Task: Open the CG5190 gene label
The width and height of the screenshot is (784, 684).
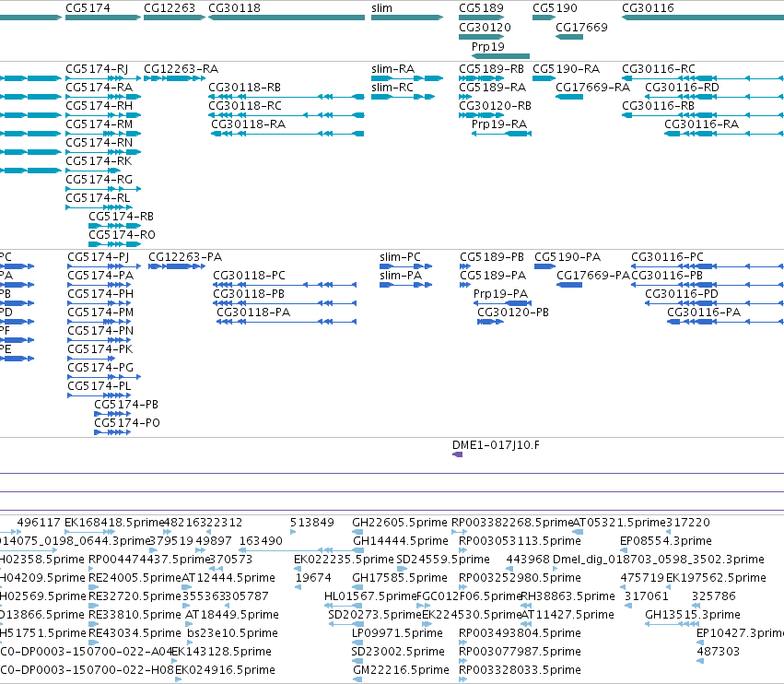Action: tap(555, 8)
